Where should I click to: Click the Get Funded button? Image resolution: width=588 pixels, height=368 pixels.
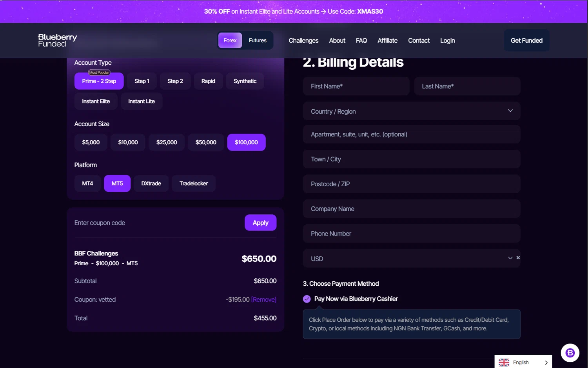tap(526, 40)
